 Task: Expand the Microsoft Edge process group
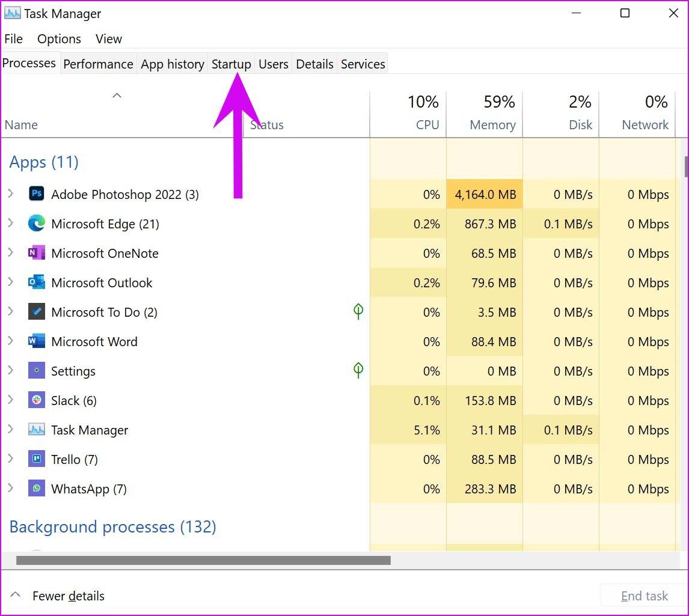pos(11,223)
